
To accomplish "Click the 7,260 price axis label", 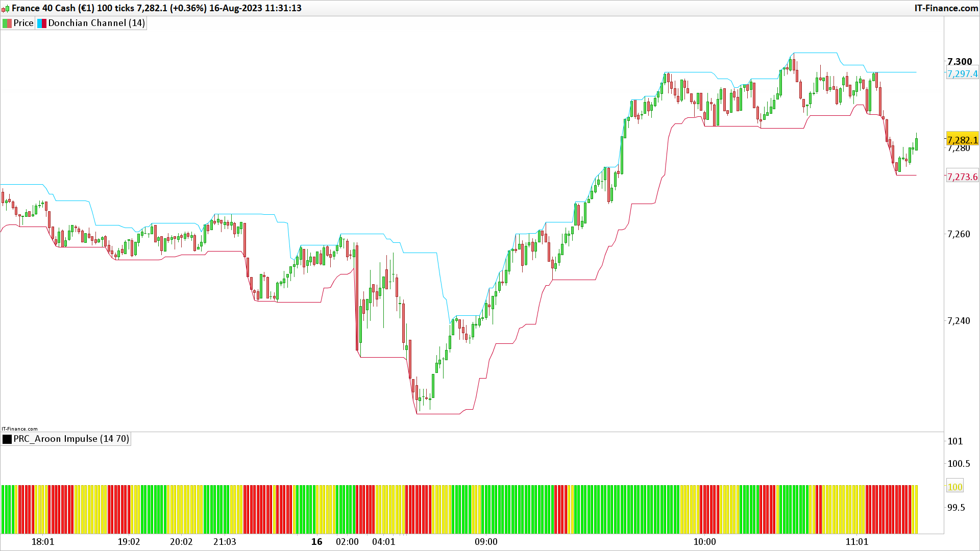I will (958, 234).
